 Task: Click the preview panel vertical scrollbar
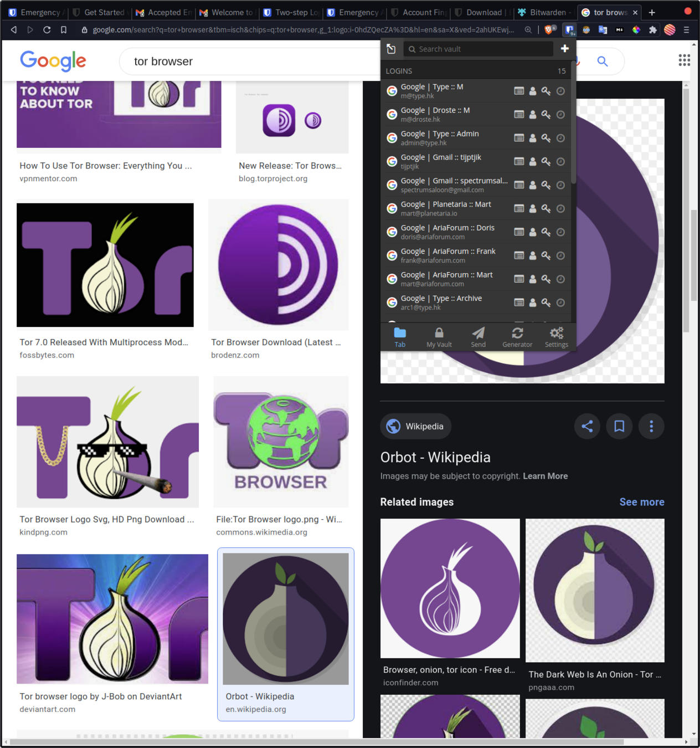(x=686, y=211)
